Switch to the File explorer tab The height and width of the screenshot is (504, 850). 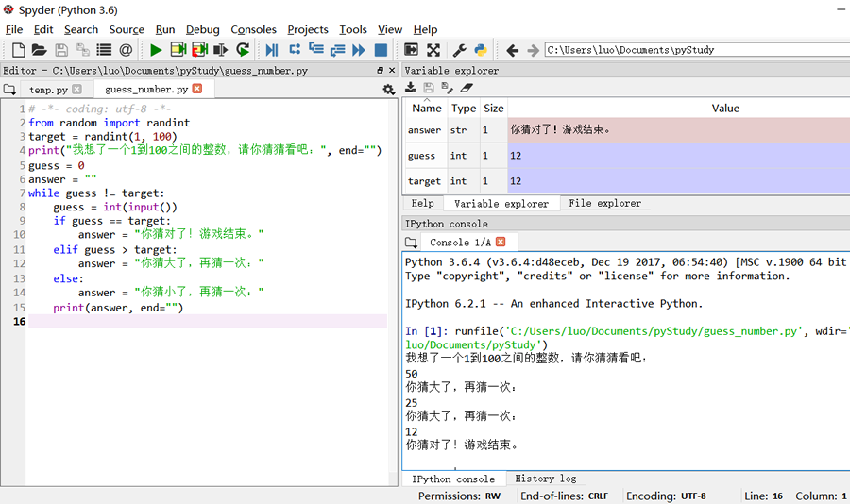[x=605, y=203]
